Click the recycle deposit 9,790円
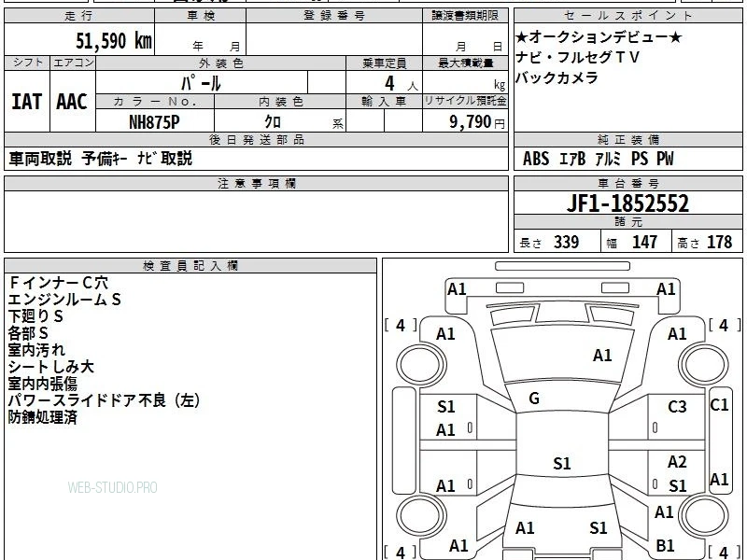The height and width of the screenshot is (560, 747). 477,122
